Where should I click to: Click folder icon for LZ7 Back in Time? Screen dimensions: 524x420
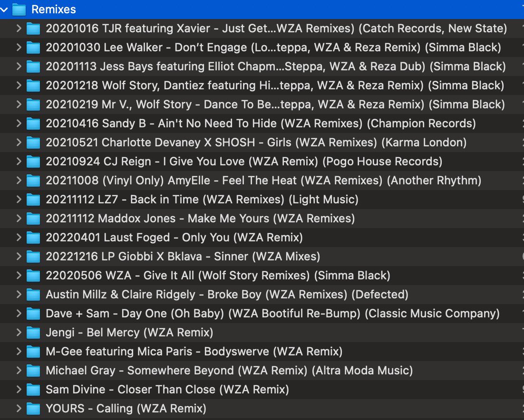pos(33,200)
